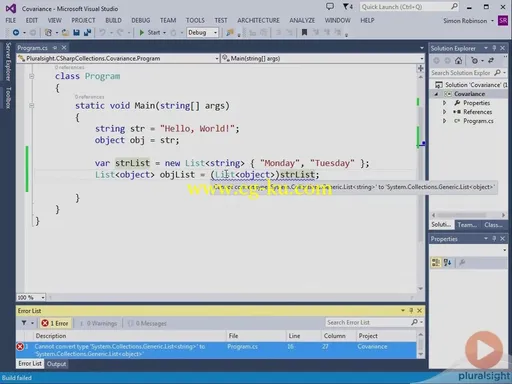
Task: Open the Toolbox side tab
Action: (8, 98)
